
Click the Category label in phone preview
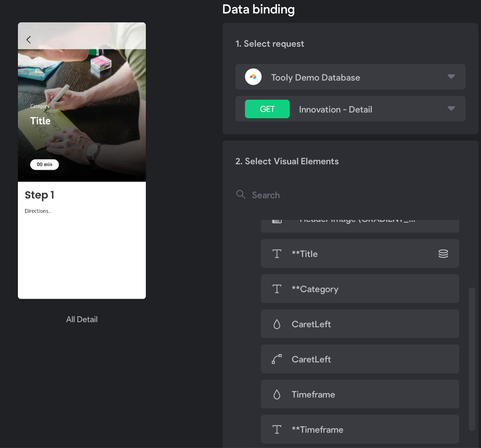click(40, 106)
